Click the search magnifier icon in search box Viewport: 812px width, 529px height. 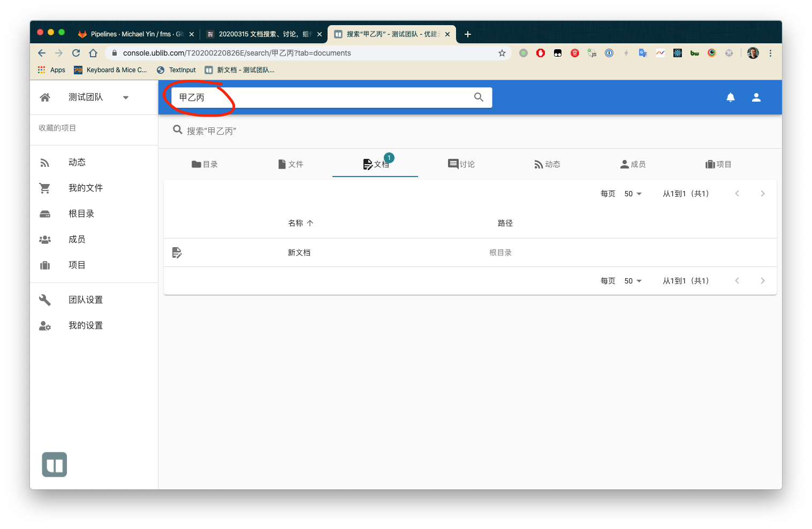[479, 97]
